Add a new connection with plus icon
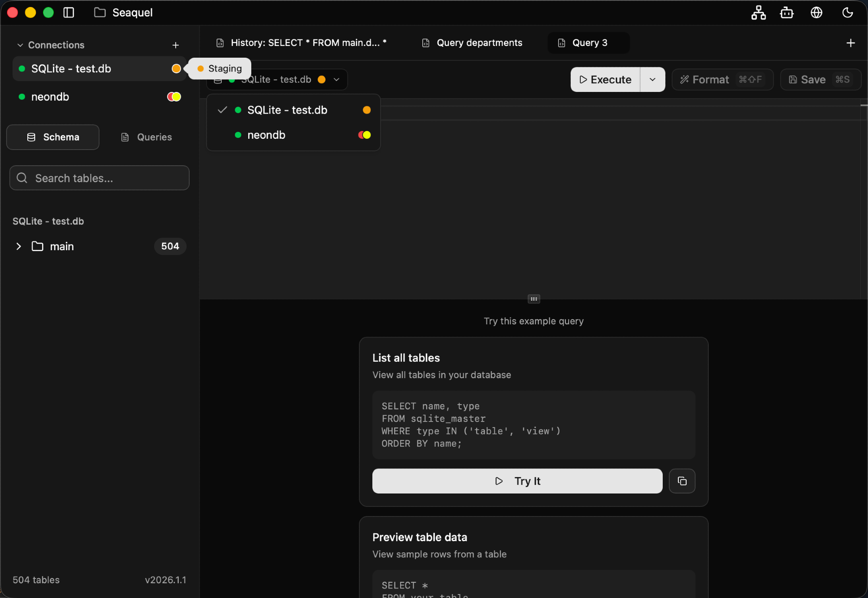 pos(175,45)
